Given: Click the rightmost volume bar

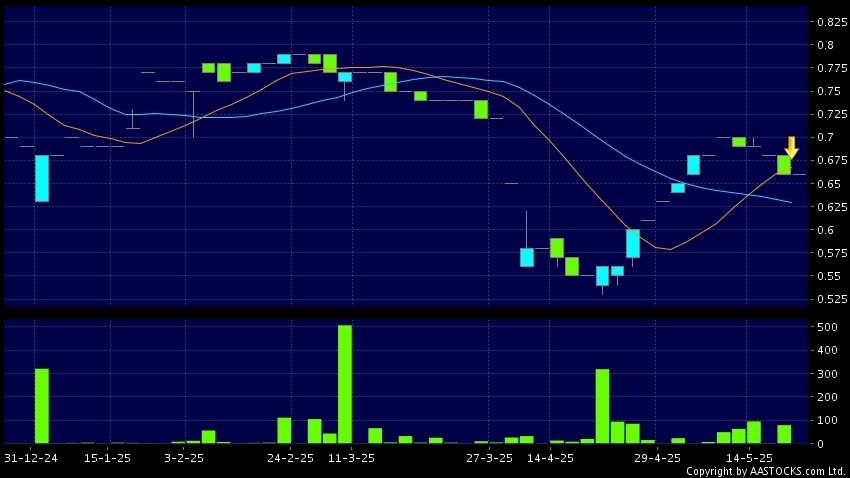Looking at the screenshot, I should click(x=784, y=434).
